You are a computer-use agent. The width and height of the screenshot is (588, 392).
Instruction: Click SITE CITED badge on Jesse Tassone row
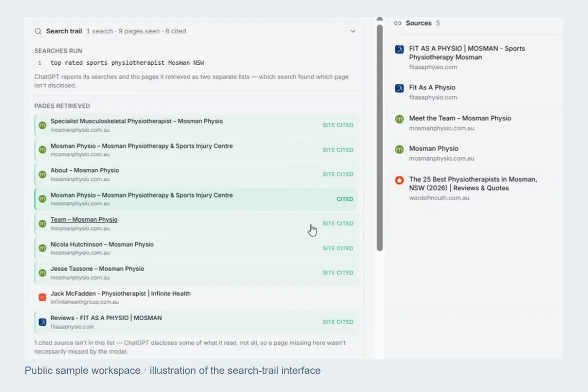pos(338,273)
